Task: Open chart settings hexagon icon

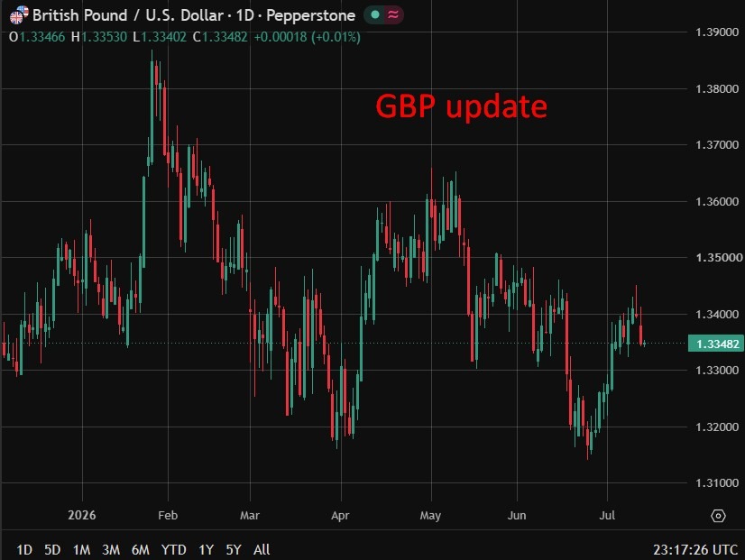Action: [x=718, y=516]
